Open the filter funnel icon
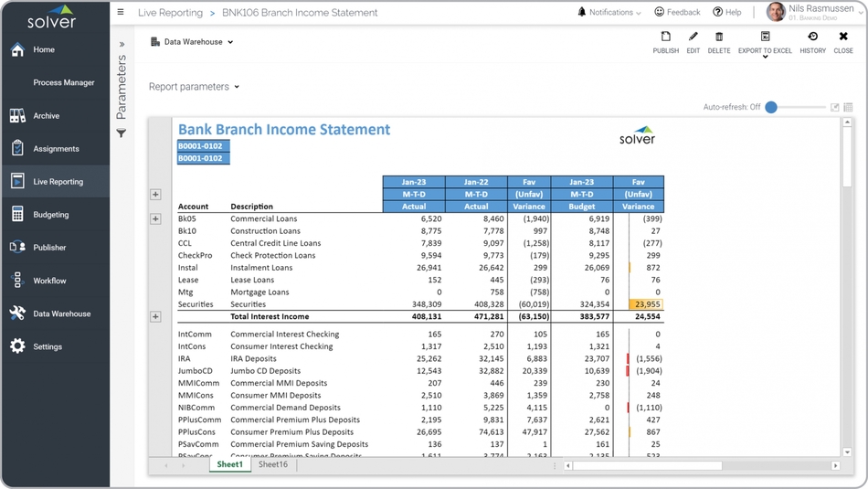The width and height of the screenshot is (868, 489). click(121, 133)
